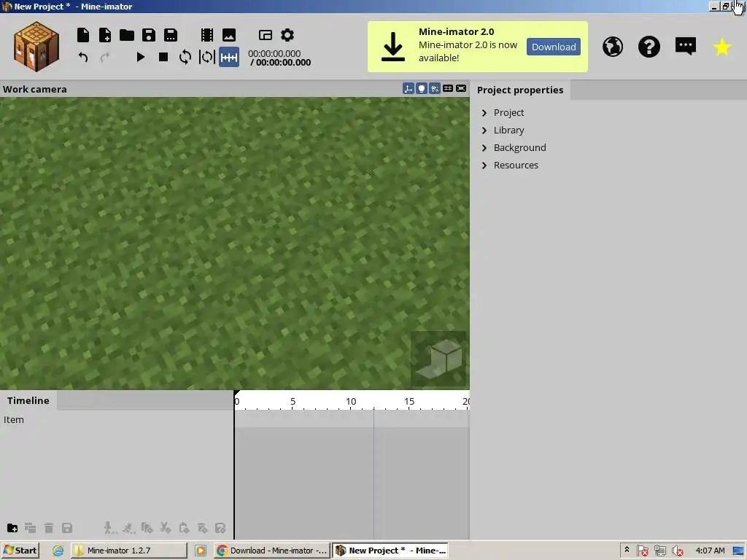Image resolution: width=747 pixels, height=560 pixels.
Task: Add a folder to the timeline
Action: (12, 528)
